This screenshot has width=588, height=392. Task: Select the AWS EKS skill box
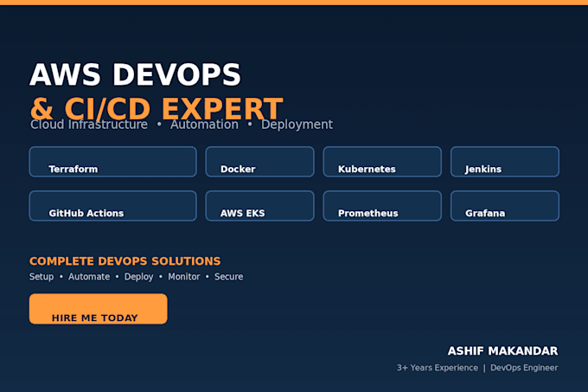[x=260, y=206]
